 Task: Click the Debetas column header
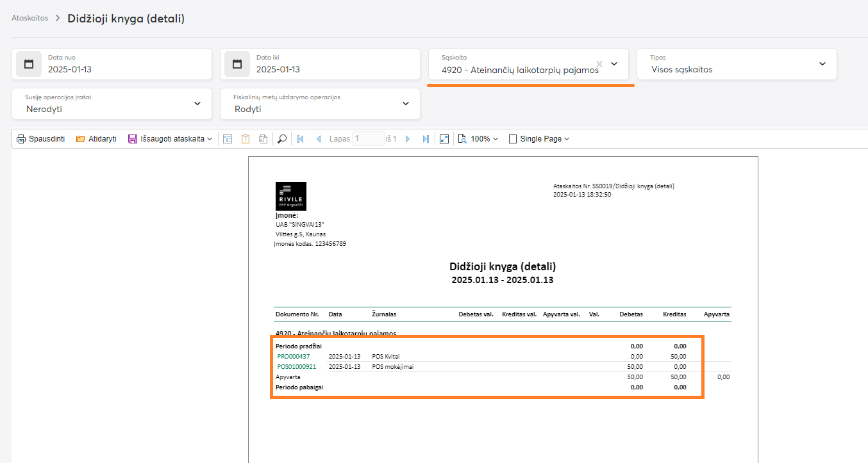tap(631, 314)
